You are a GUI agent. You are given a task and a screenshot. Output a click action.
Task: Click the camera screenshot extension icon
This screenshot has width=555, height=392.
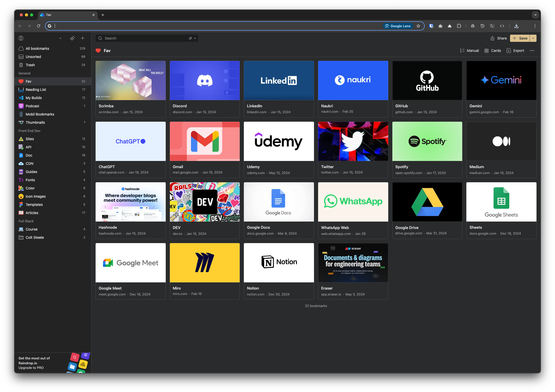(x=440, y=26)
